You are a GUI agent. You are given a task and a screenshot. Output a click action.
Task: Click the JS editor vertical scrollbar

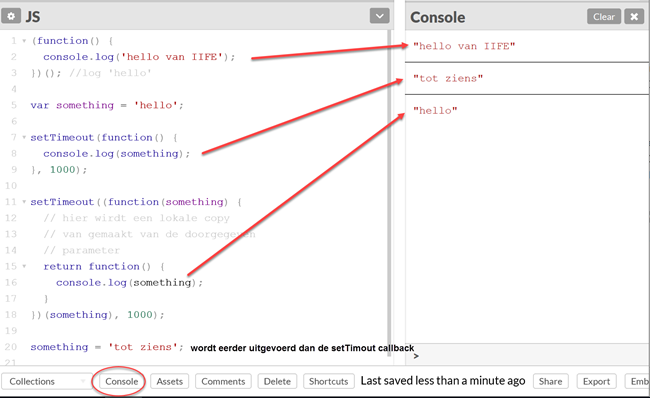(x=389, y=187)
